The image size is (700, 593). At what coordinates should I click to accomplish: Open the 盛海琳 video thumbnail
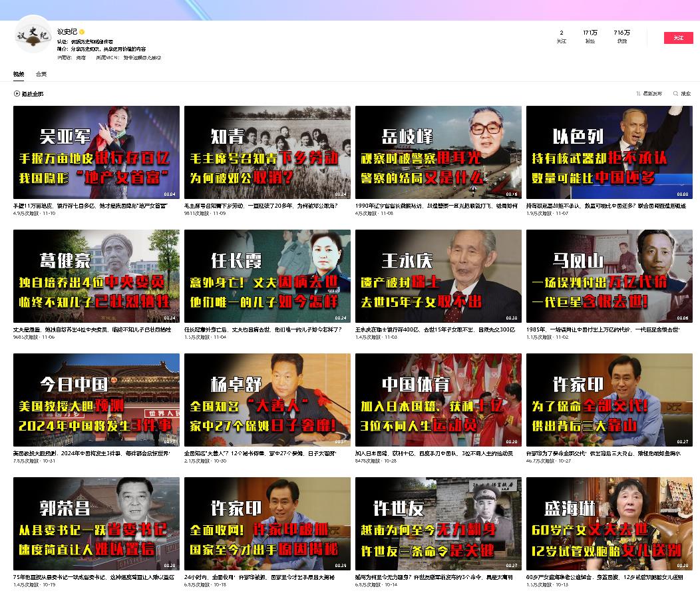pos(609,523)
